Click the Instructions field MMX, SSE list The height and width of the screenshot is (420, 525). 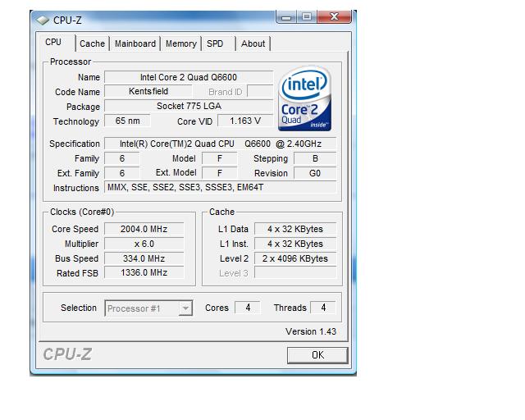[x=221, y=187]
